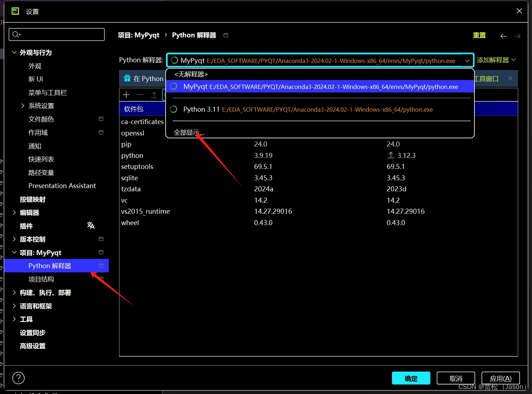Select Python 3.11 interpreter option
The height and width of the screenshot is (394, 532).
click(x=320, y=109)
